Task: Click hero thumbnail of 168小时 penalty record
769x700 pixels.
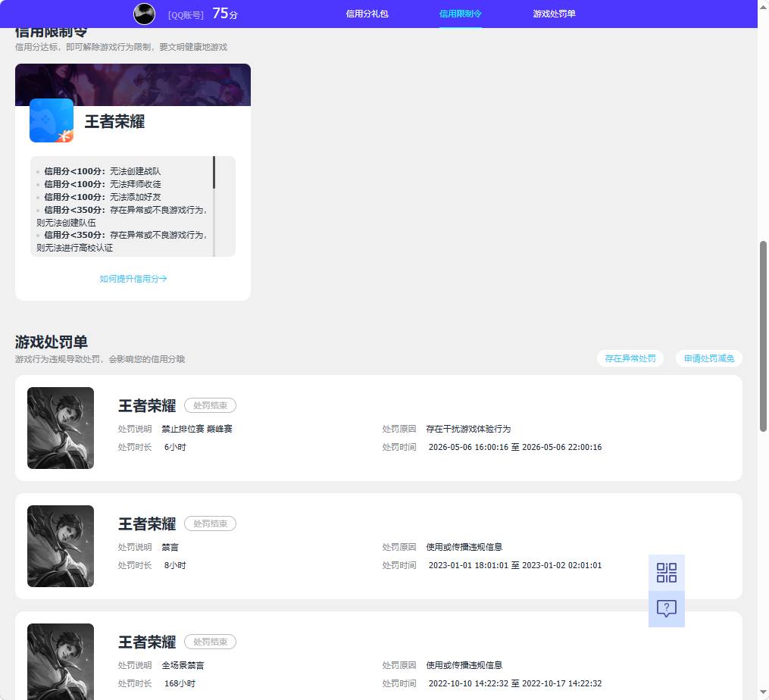Action: point(61,661)
